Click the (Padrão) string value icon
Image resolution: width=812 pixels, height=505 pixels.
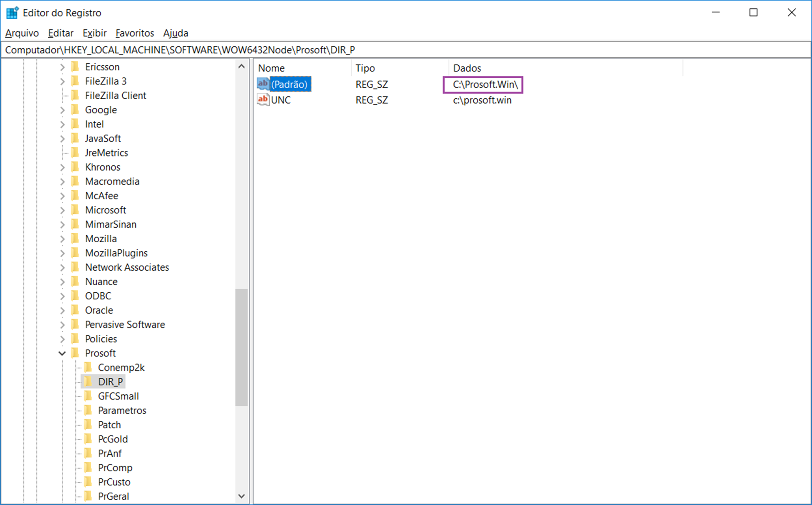[263, 84]
